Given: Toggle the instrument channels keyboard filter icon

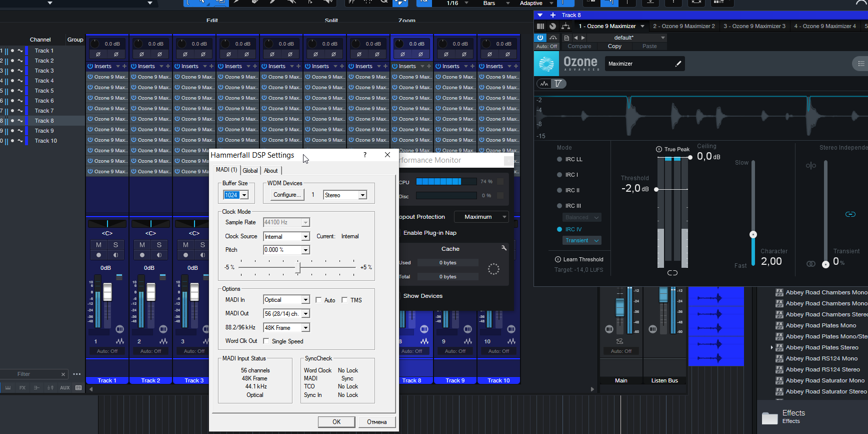Looking at the screenshot, I should pos(8,388).
